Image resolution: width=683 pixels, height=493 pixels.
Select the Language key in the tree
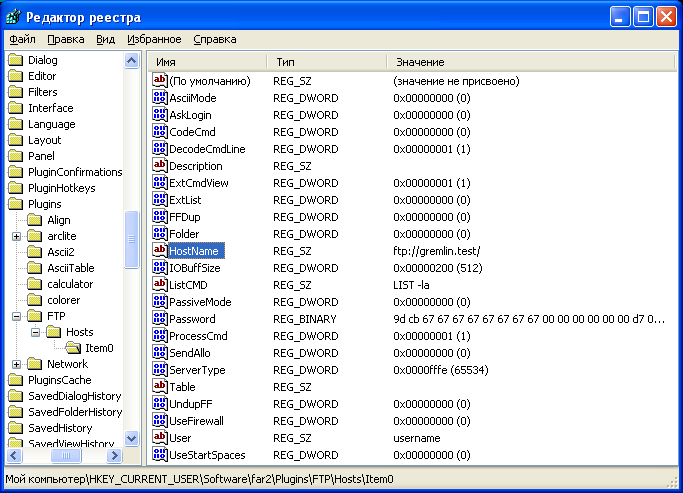click(x=51, y=124)
